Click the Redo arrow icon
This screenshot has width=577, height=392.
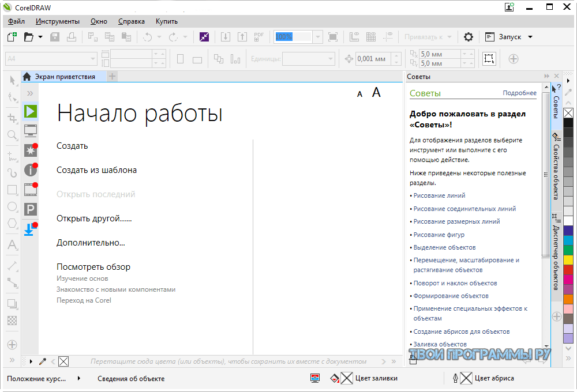click(x=173, y=37)
